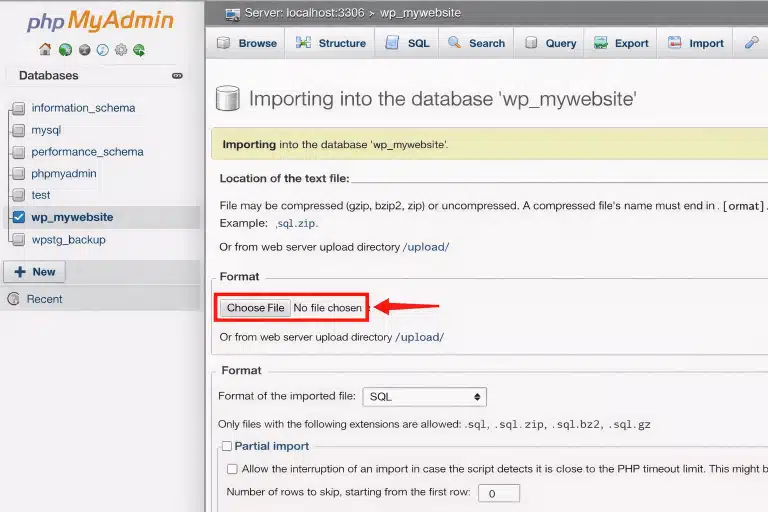Click the plus icon on New
The width and height of the screenshot is (768, 512).
pos(20,272)
